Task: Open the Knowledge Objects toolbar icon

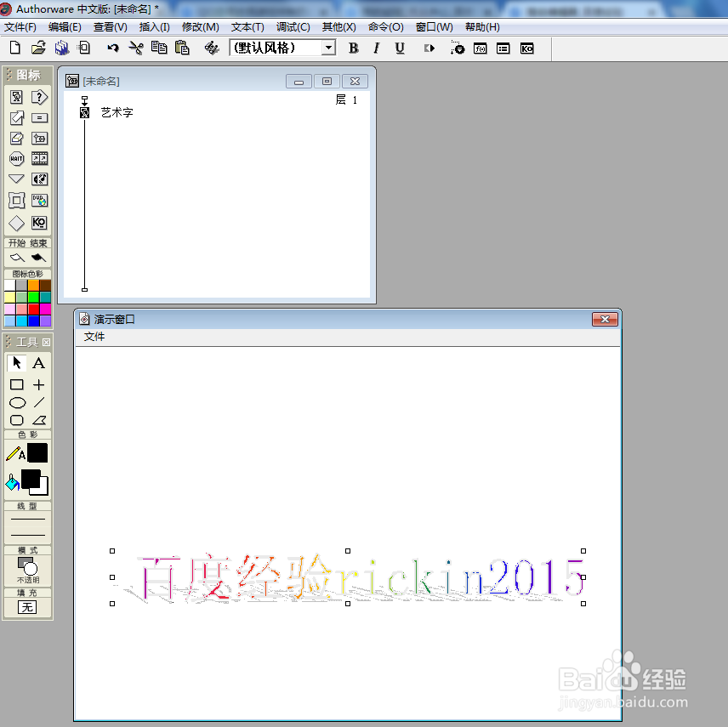Action: pos(526,48)
